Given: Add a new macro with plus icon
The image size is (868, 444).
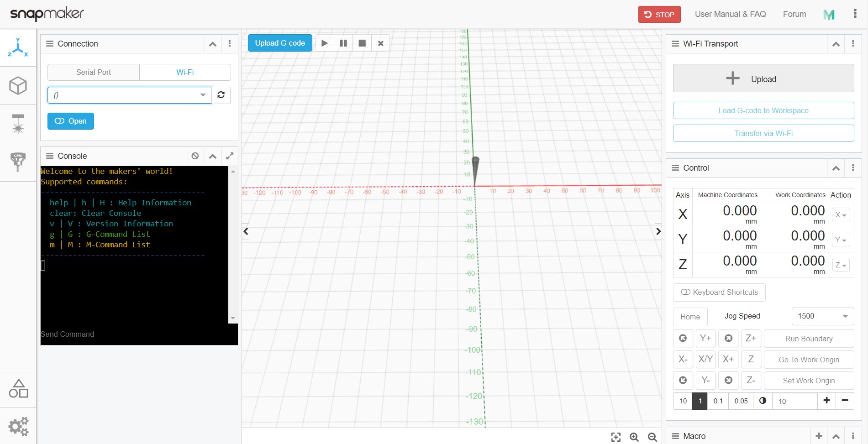Looking at the screenshot, I should click(819, 436).
